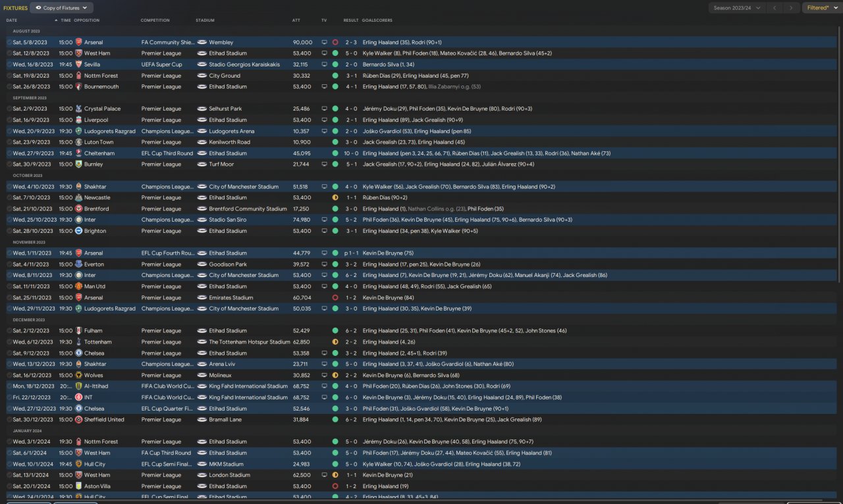Click the Bournemouth club badge

click(78, 87)
